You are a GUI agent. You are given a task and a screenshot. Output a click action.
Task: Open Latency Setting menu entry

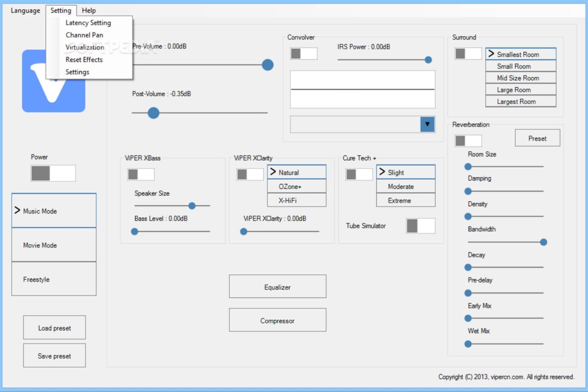tap(88, 23)
